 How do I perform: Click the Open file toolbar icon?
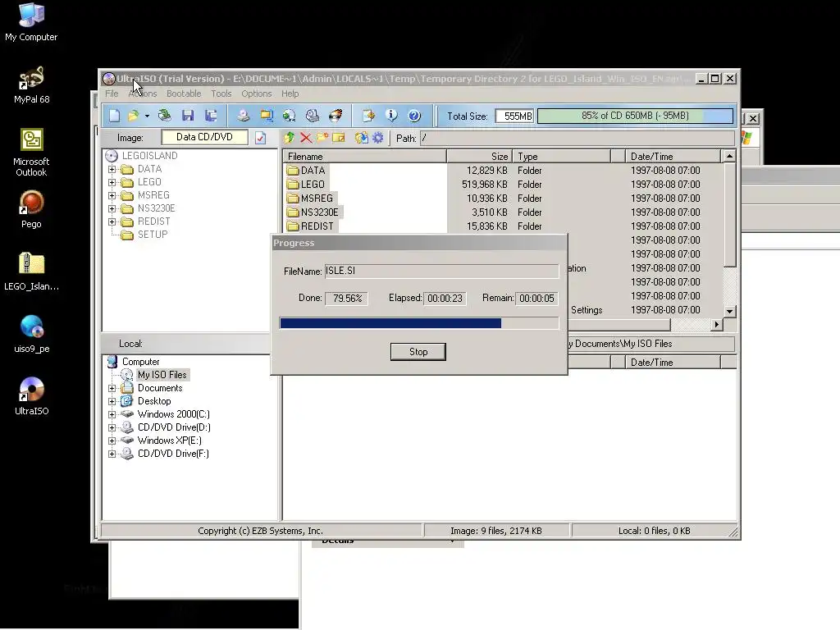click(x=133, y=116)
